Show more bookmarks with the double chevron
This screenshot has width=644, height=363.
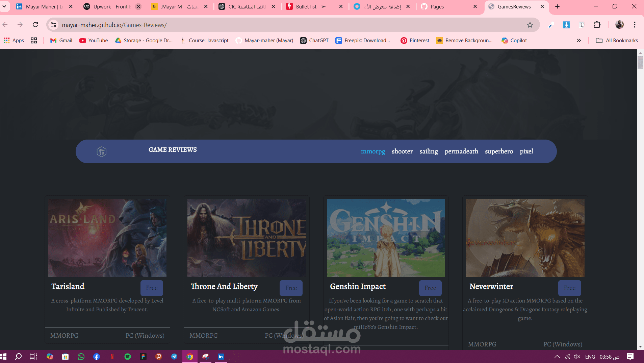579,41
